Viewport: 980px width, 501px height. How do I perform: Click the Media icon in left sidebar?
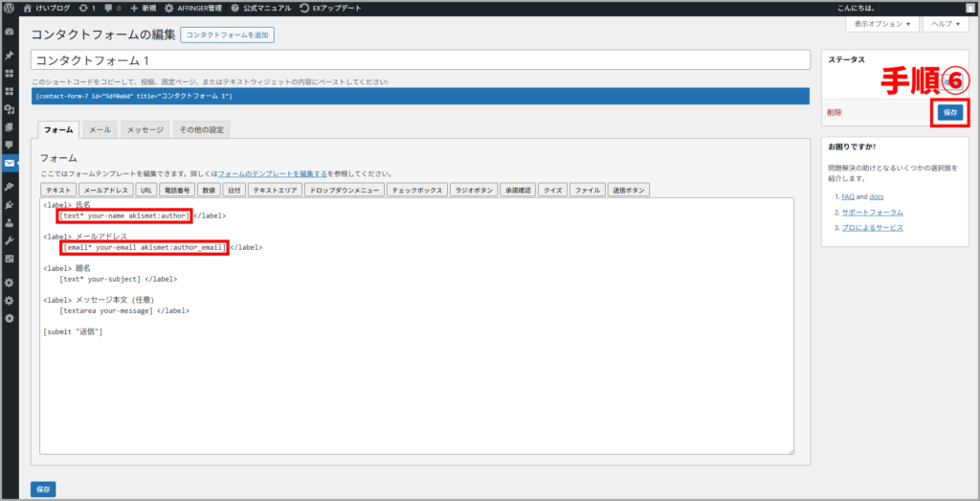(x=10, y=109)
